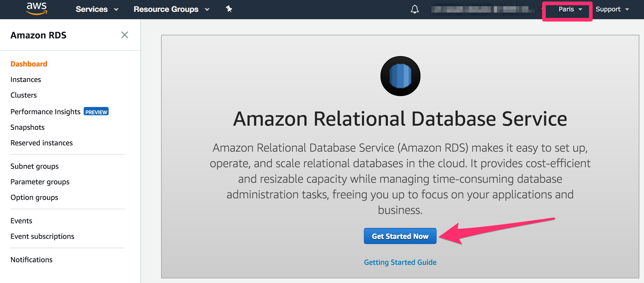Open the Events section

(21, 221)
